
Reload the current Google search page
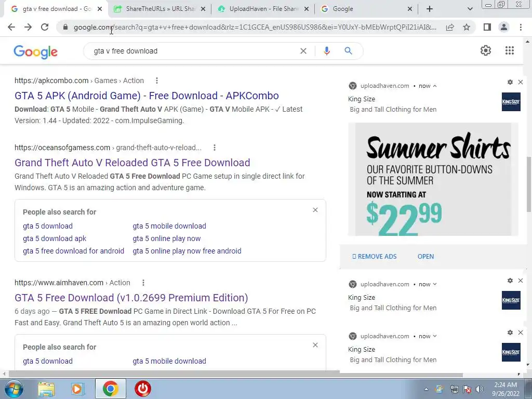pyautogui.click(x=45, y=27)
